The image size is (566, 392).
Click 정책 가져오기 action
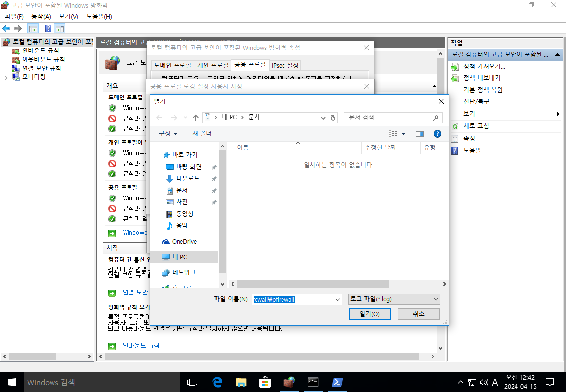pos(484,66)
